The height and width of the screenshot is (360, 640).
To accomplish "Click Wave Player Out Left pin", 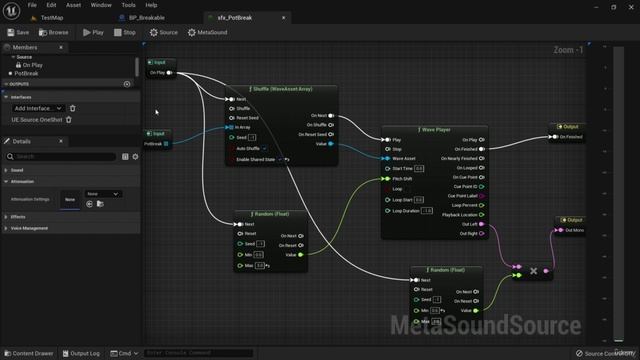I will click(482, 224).
